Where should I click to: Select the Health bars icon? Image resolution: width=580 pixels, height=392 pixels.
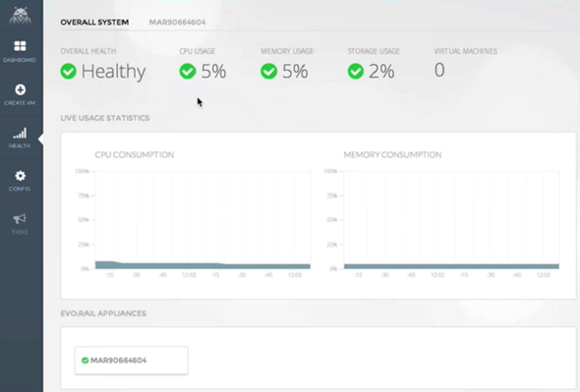[x=20, y=134]
